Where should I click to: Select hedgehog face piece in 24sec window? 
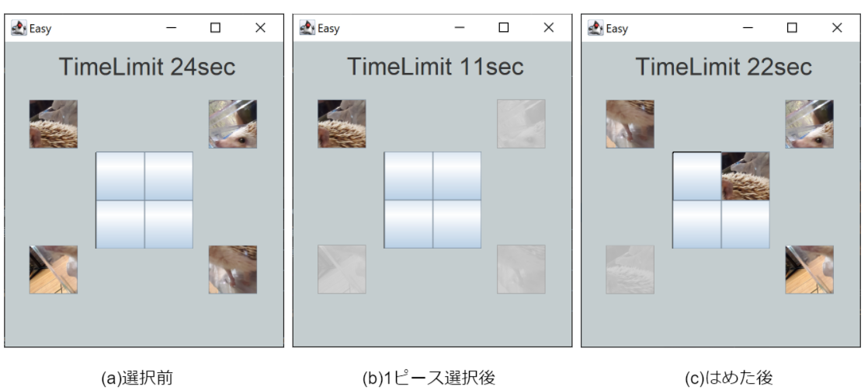point(232,124)
